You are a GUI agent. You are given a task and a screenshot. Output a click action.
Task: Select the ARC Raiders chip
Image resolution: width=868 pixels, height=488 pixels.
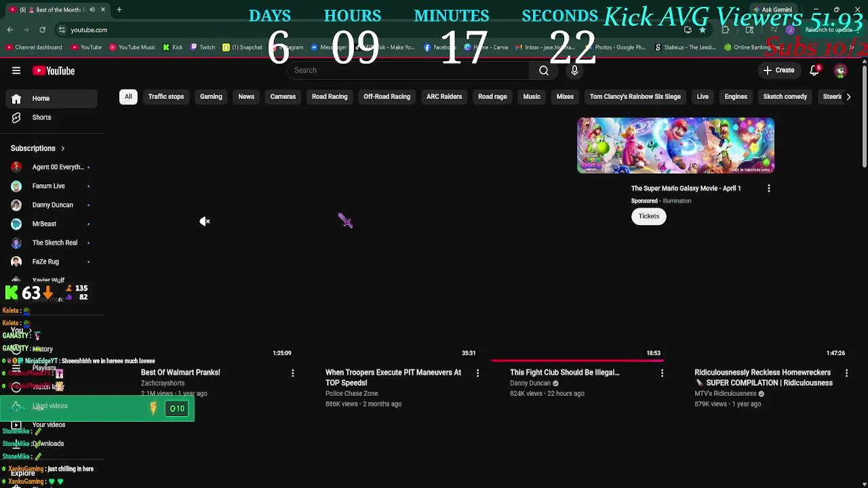coord(444,97)
